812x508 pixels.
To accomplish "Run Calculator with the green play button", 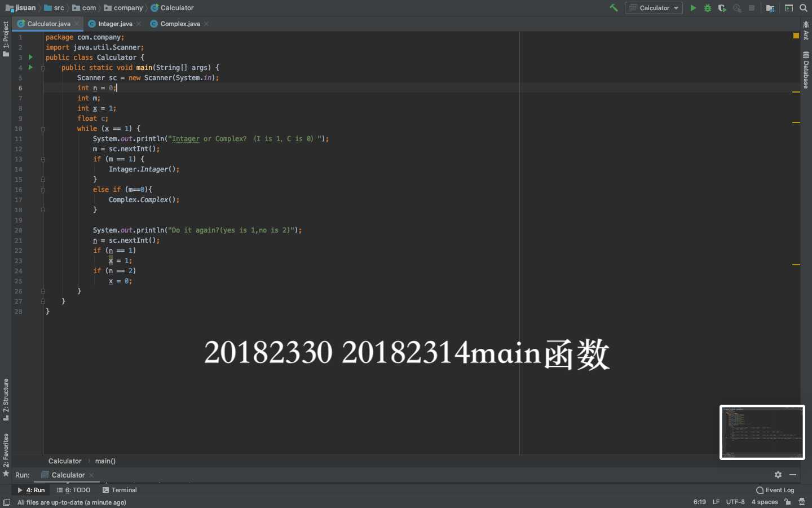I will [693, 8].
